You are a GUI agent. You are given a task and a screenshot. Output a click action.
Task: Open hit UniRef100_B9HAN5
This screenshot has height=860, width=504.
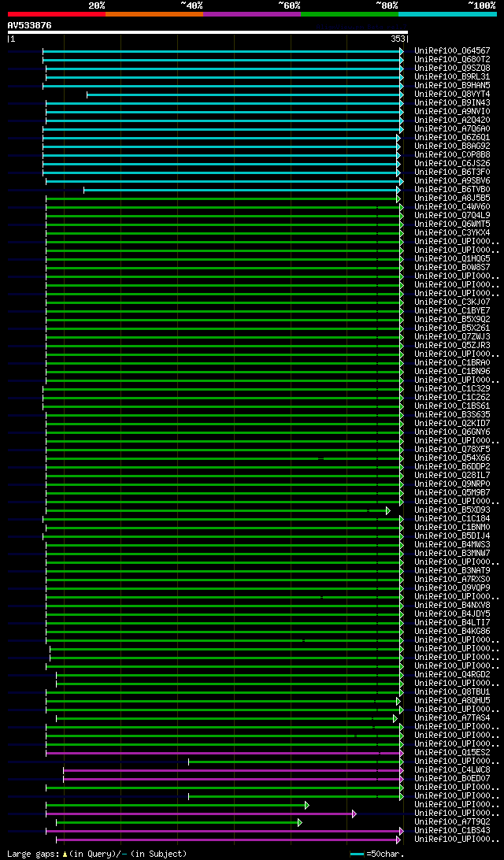[x=453, y=86]
